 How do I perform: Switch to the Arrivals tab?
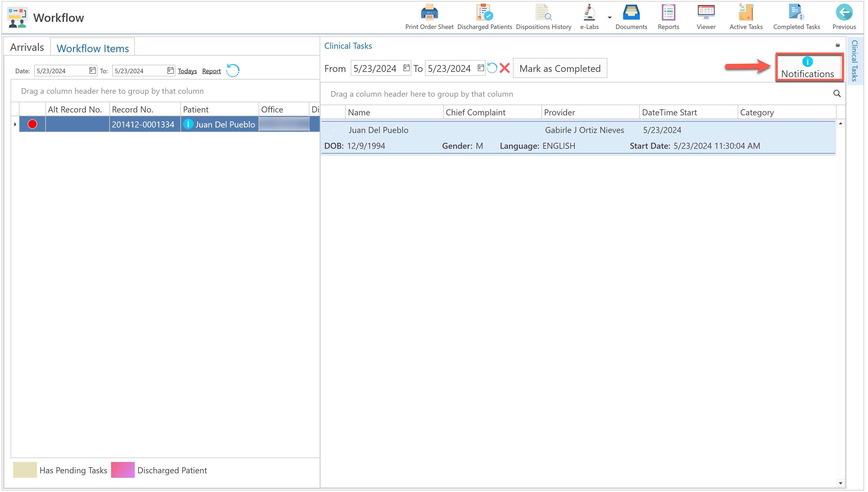tap(27, 47)
